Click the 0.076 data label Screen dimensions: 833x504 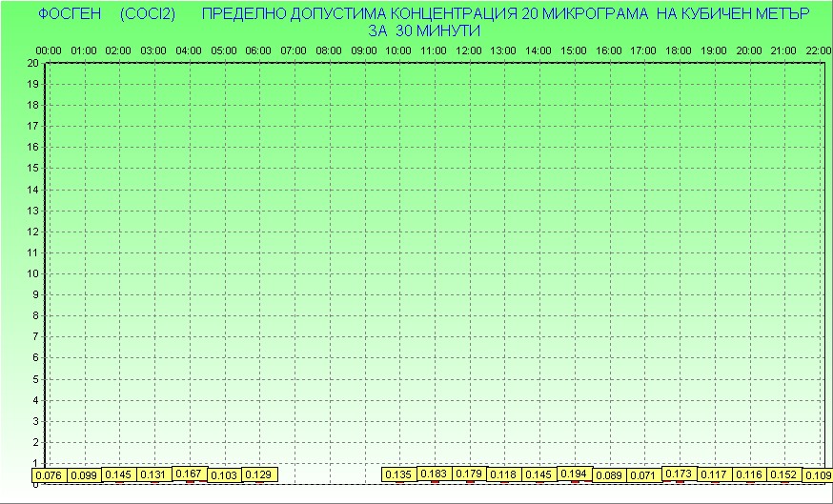(x=49, y=474)
